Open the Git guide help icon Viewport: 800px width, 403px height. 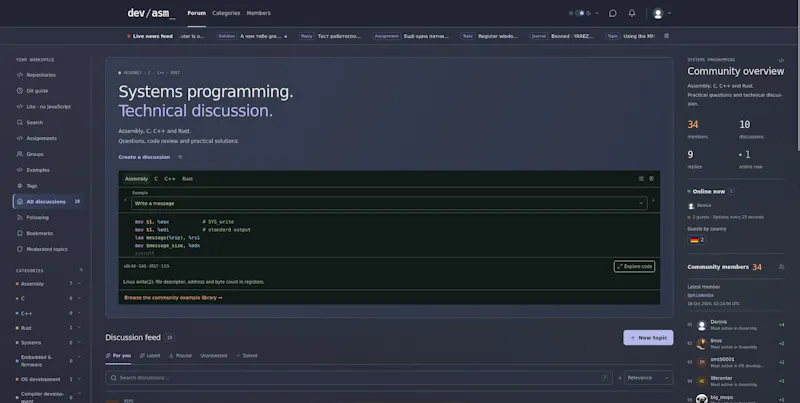tap(20, 91)
